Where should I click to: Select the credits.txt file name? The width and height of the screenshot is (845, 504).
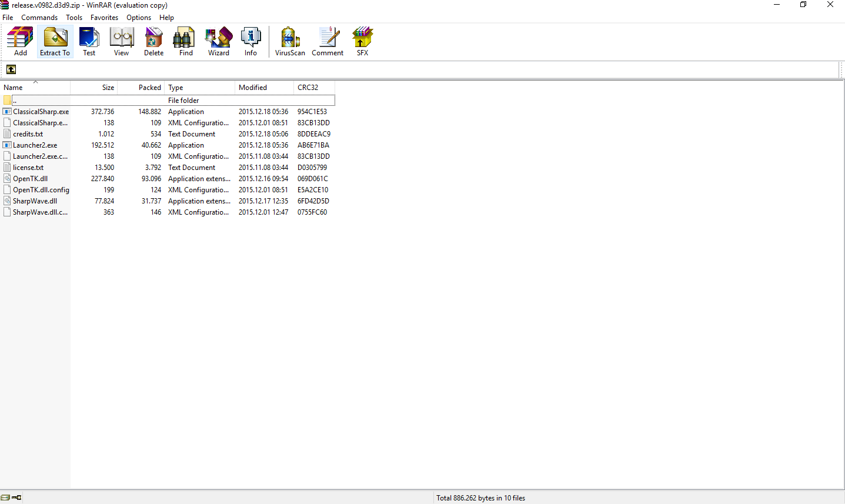coord(28,134)
